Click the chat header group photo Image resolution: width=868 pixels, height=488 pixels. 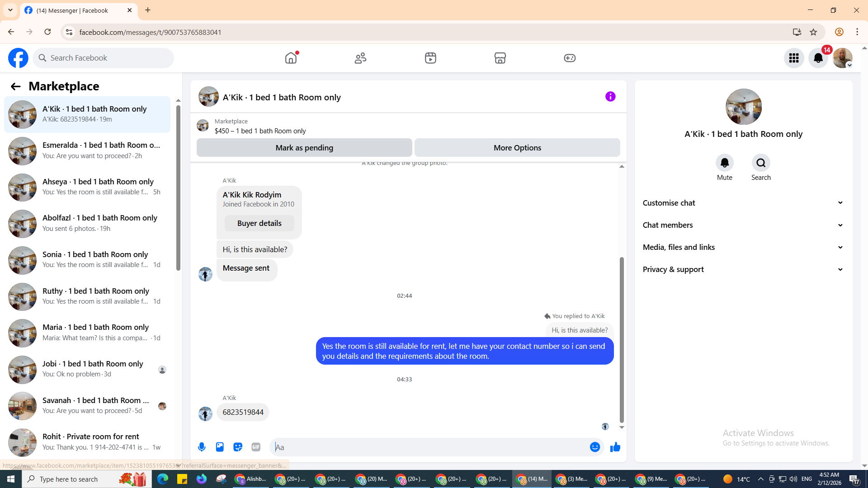(x=208, y=96)
